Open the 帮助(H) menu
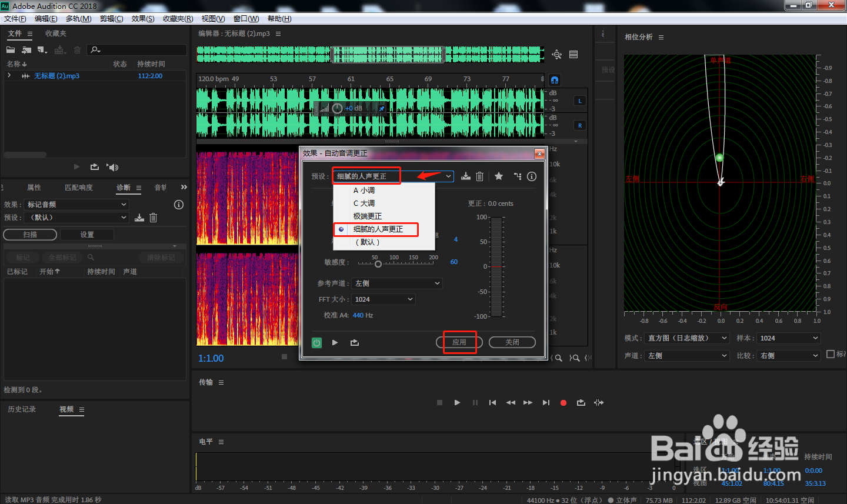 coord(279,19)
